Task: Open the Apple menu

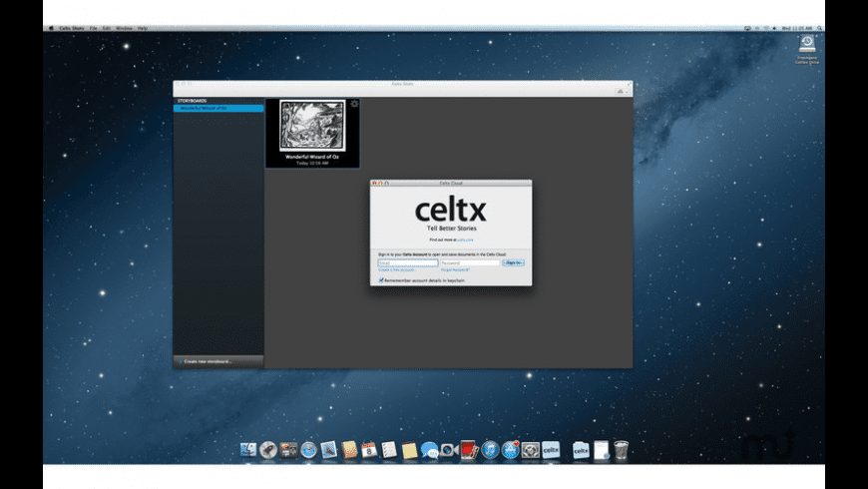Action: pyautogui.click(x=51, y=28)
